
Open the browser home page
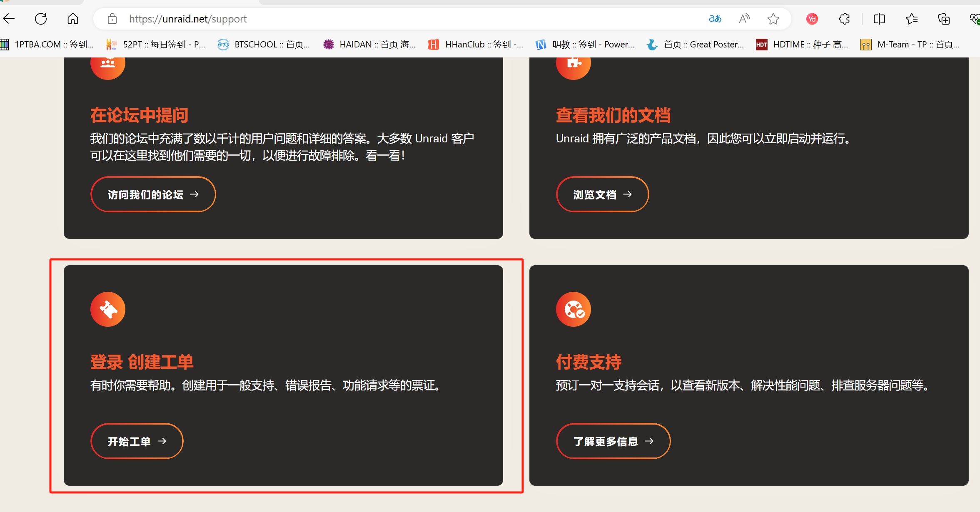coord(73,19)
